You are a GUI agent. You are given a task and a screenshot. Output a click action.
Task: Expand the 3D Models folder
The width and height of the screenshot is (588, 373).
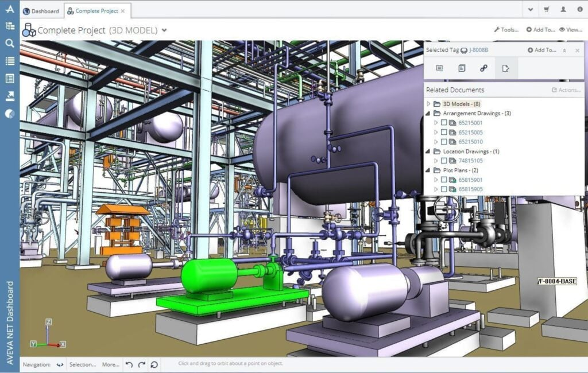428,103
